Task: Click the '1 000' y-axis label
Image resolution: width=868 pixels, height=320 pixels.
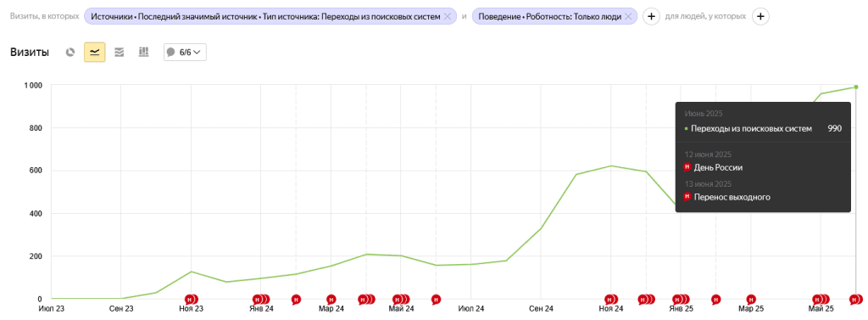Action: coord(33,86)
